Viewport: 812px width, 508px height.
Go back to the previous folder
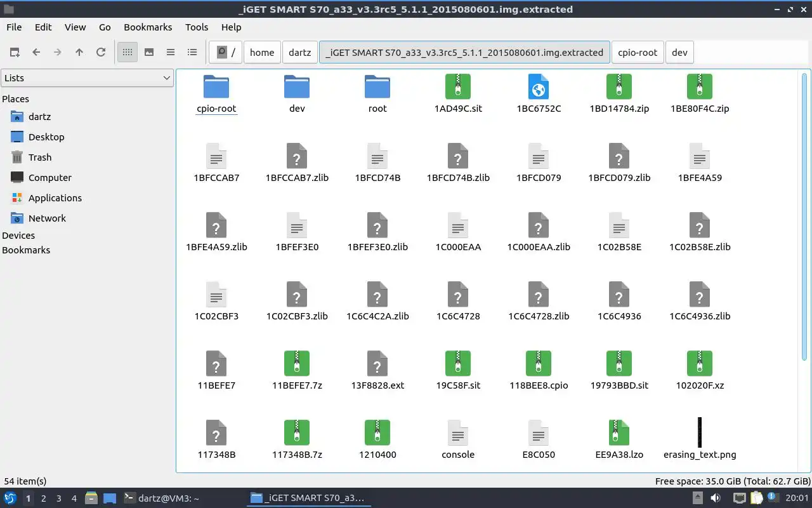tap(36, 53)
